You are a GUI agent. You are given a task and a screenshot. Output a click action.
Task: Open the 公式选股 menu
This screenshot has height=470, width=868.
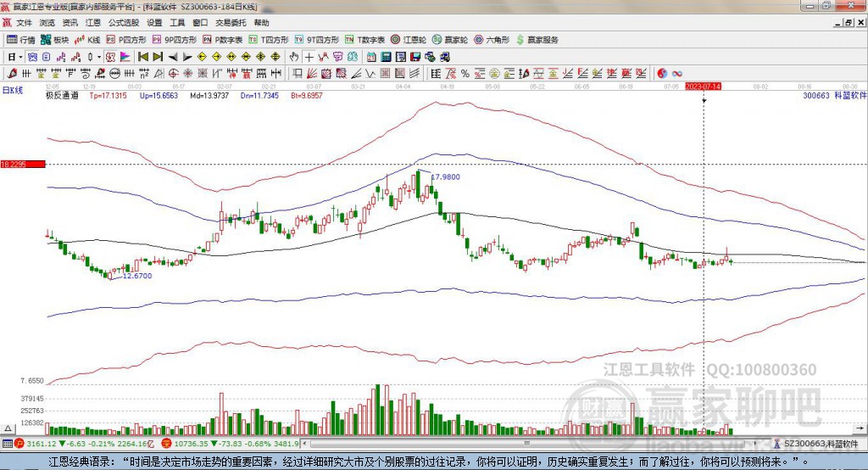[125, 23]
